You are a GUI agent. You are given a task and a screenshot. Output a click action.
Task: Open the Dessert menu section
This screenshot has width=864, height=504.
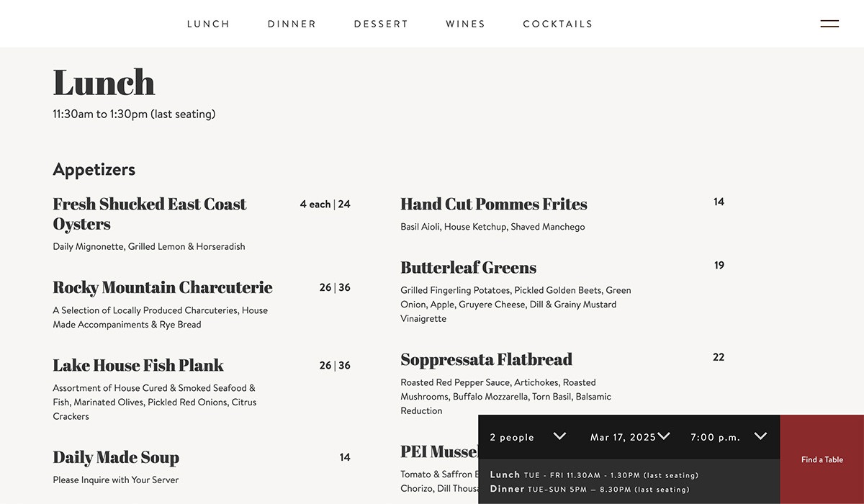381,24
